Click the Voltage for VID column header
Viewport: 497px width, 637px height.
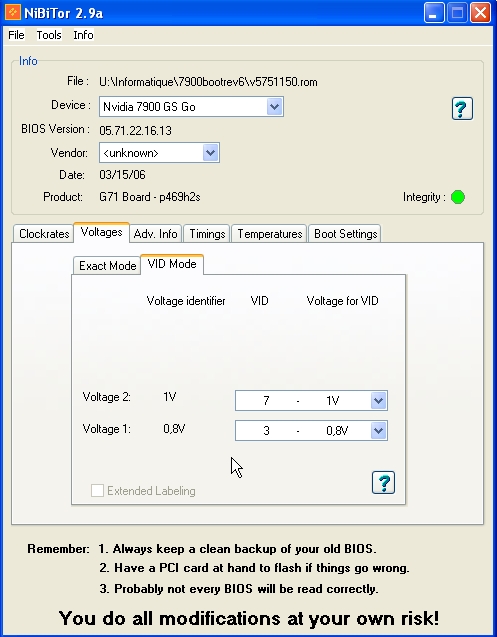pyautogui.click(x=342, y=301)
